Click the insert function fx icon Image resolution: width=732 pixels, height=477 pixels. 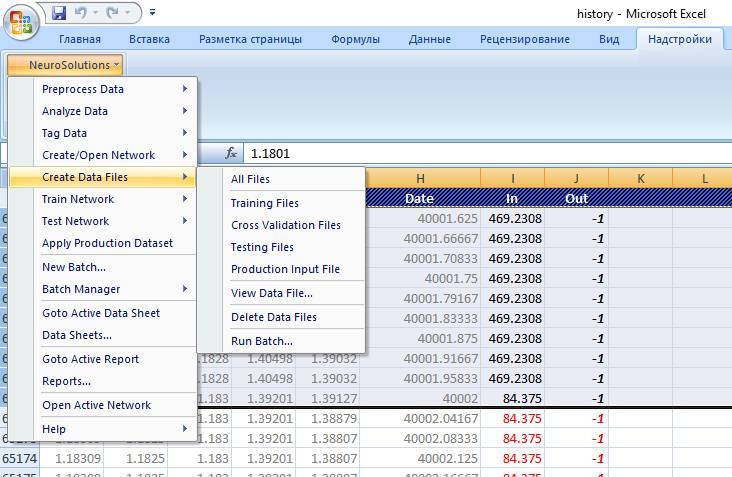[x=231, y=153]
